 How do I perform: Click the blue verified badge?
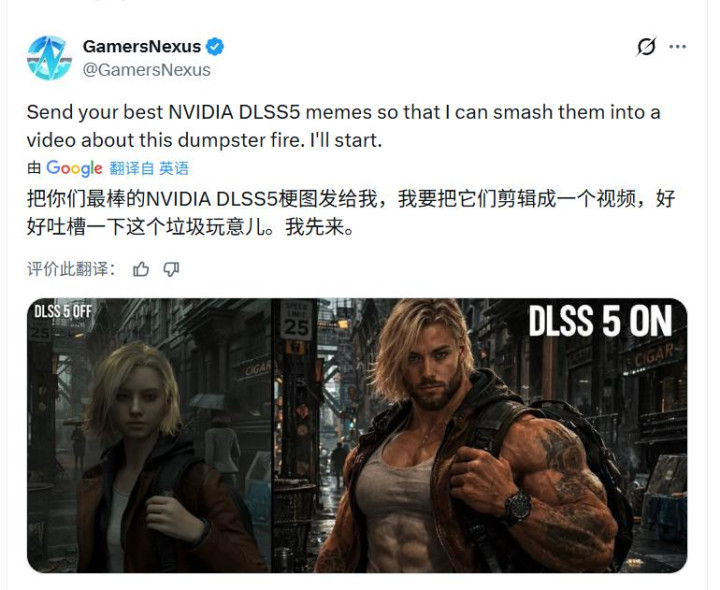click(214, 47)
